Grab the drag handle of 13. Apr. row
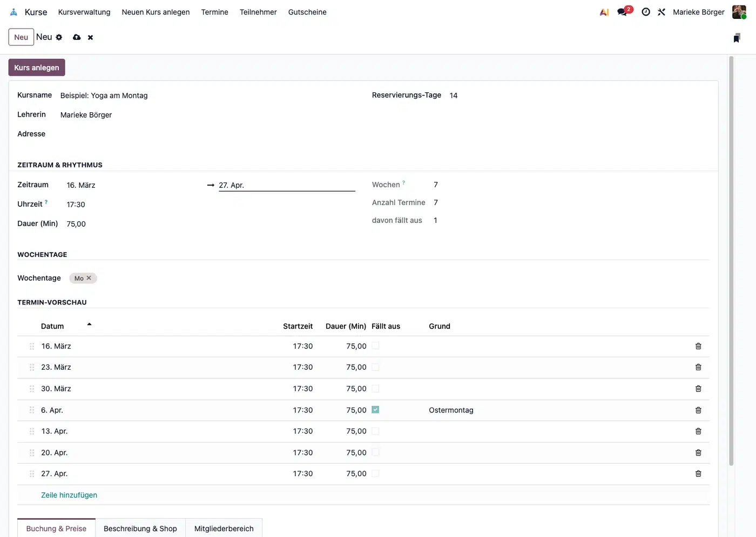Viewport: 756px width, 537px height. [32, 432]
